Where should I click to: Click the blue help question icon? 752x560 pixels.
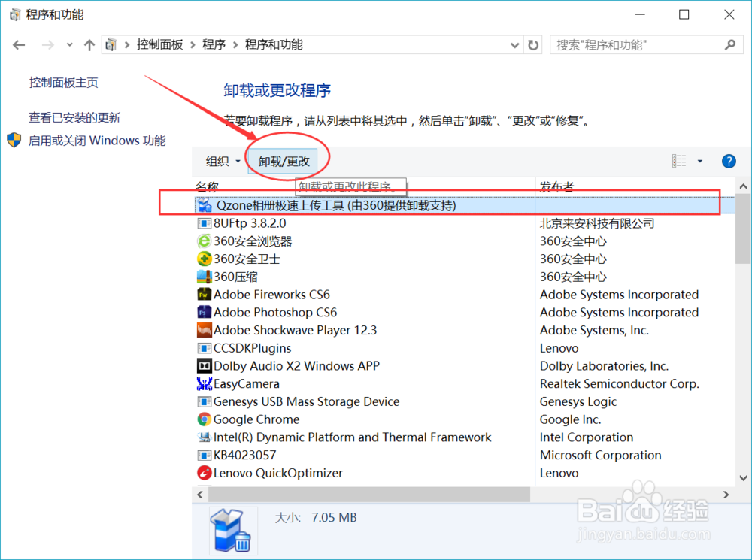(x=729, y=161)
